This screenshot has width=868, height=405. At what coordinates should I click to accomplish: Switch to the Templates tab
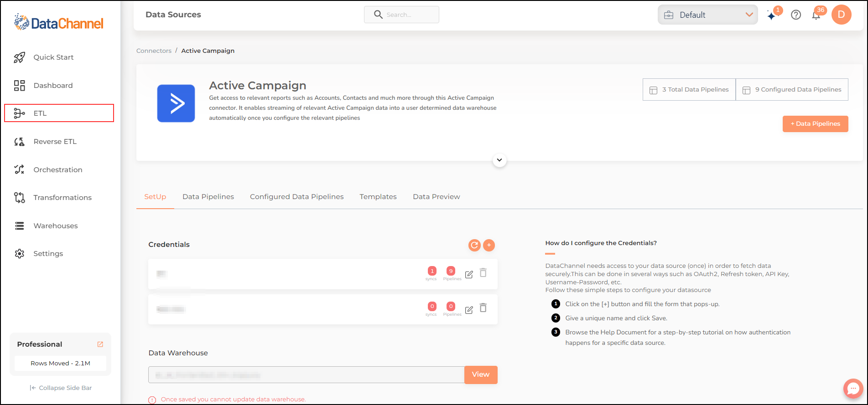tap(378, 197)
